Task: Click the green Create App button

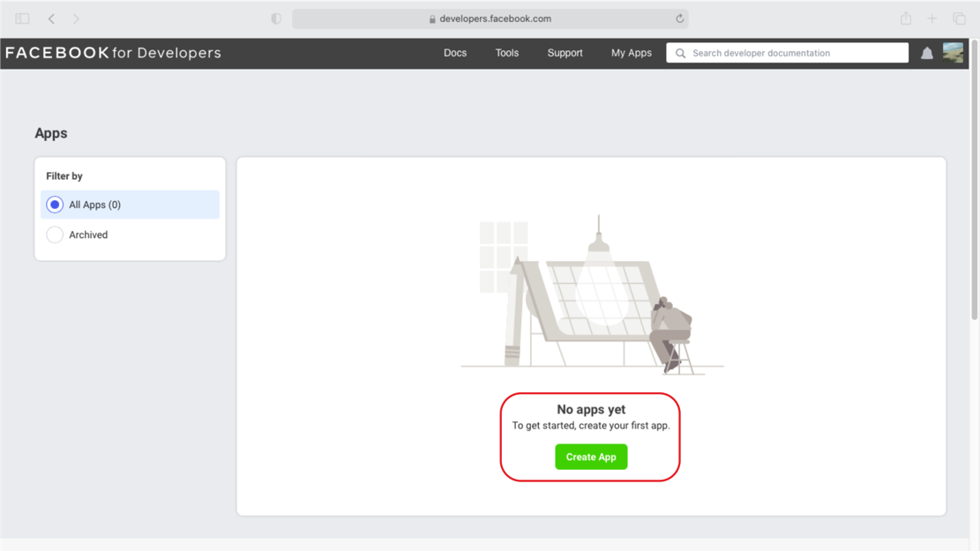Action: click(591, 457)
